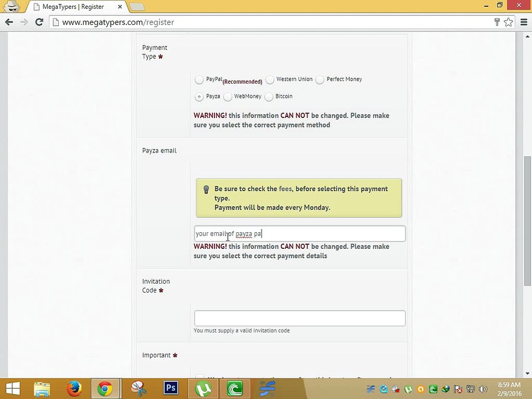The width and height of the screenshot is (532, 399).
Task: Focus the Payza email input field
Action: tap(300, 233)
